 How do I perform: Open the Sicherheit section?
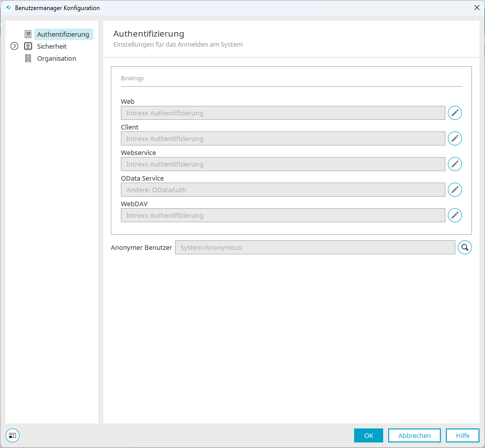tap(52, 46)
